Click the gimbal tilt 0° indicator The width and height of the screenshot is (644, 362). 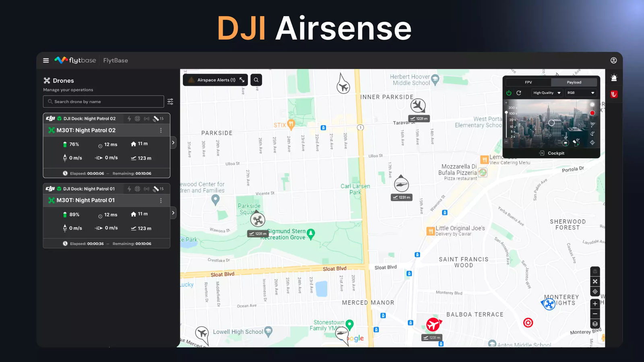coord(576,142)
